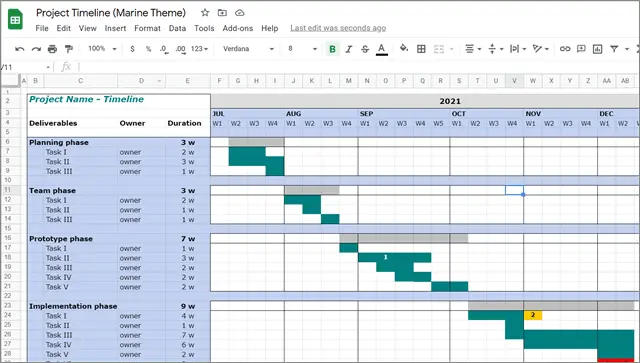Open the Format menu
The width and height of the screenshot is (640, 363).
[x=147, y=28]
